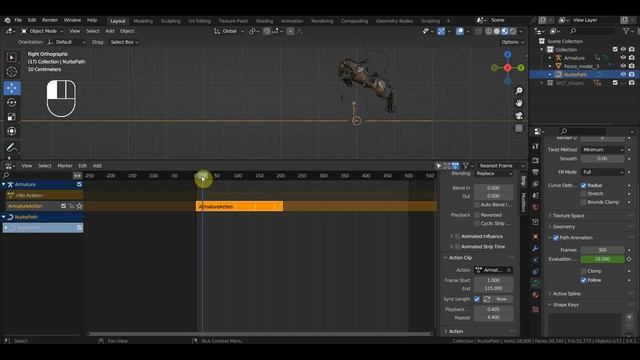Select the ArmatureAction orange strip
640x360 pixels.
239,207
